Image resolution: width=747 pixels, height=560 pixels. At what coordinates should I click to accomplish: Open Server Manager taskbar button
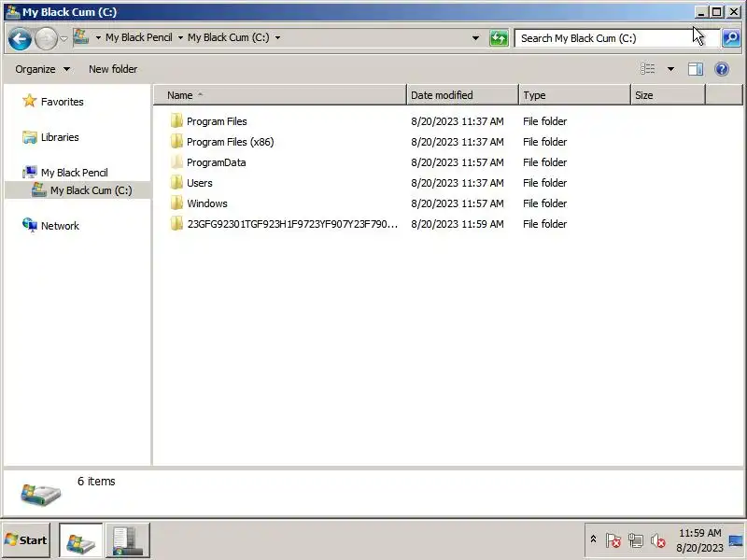[128, 540]
